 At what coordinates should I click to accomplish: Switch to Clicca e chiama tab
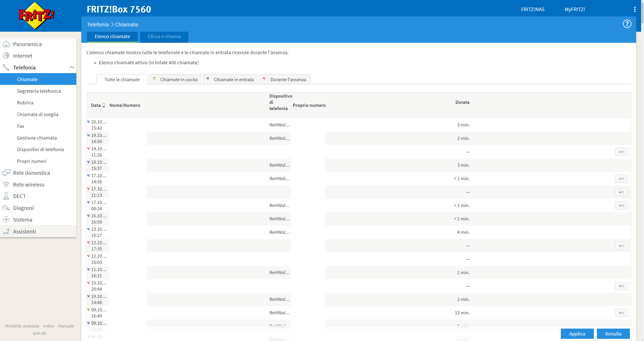[x=164, y=37]
